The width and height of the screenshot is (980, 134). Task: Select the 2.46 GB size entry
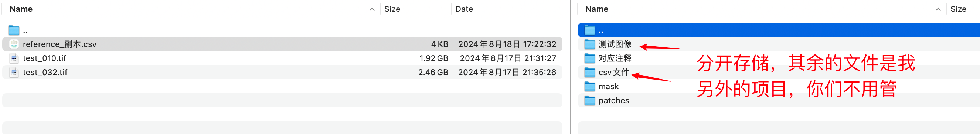[433, 72]
